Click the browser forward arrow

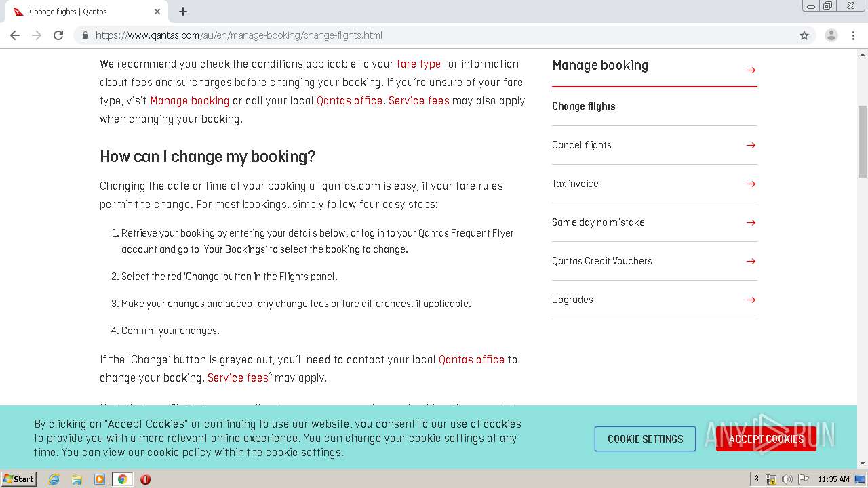(37, 35)
